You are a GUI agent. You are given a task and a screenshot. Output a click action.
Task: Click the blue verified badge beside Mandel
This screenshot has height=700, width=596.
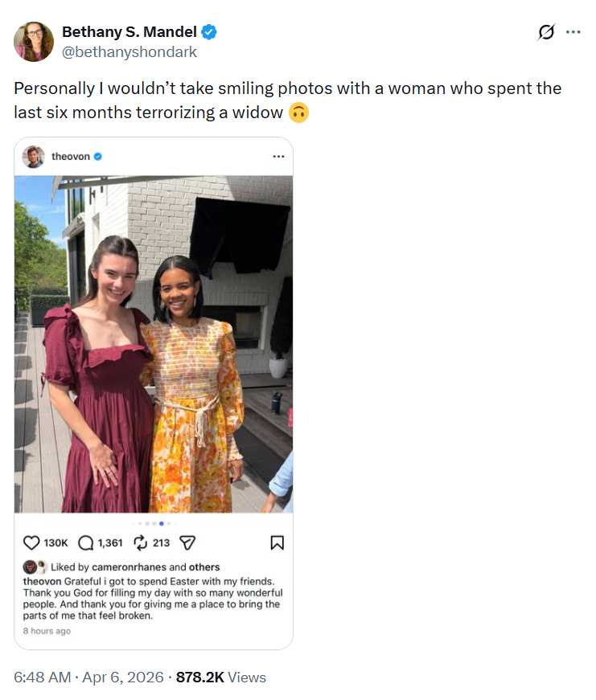(x=209, y=32)
